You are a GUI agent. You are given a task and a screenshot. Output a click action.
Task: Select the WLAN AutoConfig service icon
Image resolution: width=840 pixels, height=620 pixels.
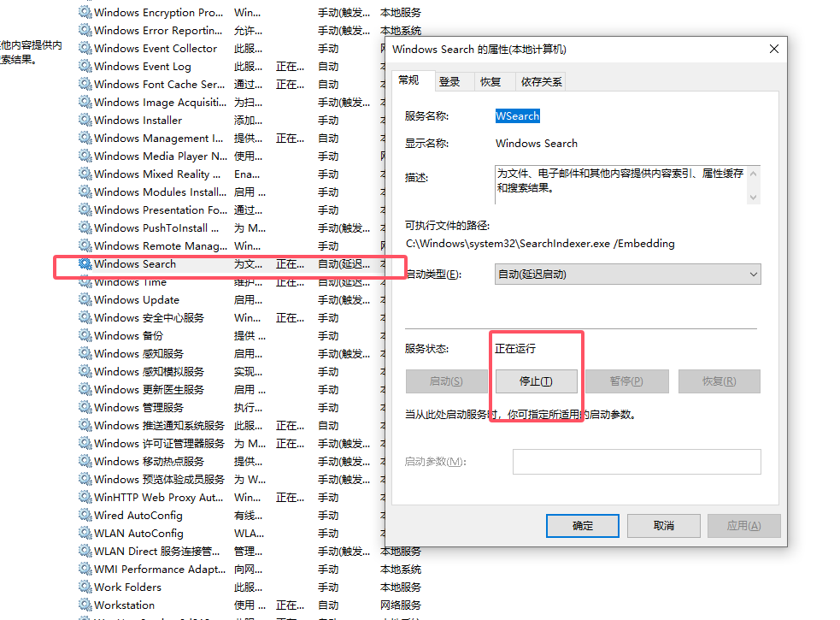pyautogui.click(x=85, y=534)
